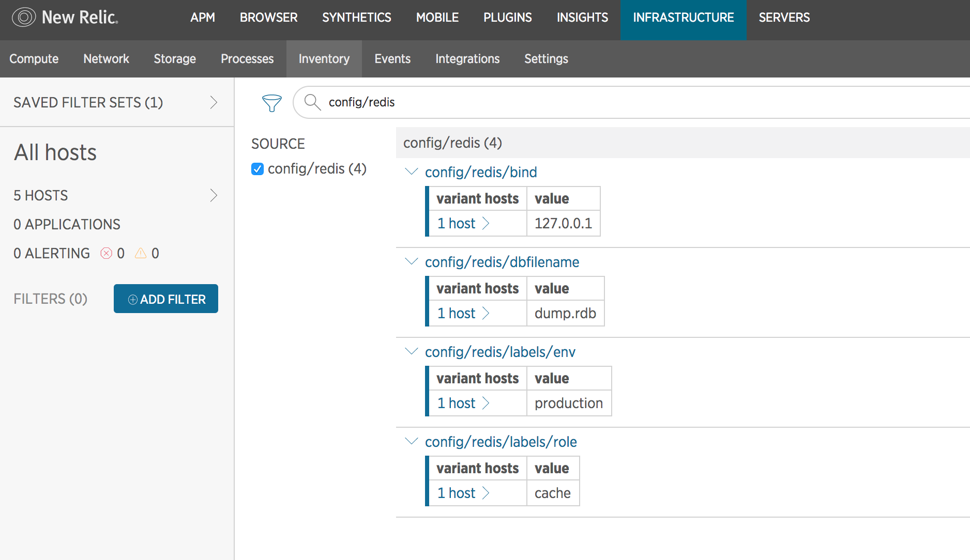The height and width of the screenshot is (560, 970).
Task: Open 1 host for value cache
Action: point(463,493)
